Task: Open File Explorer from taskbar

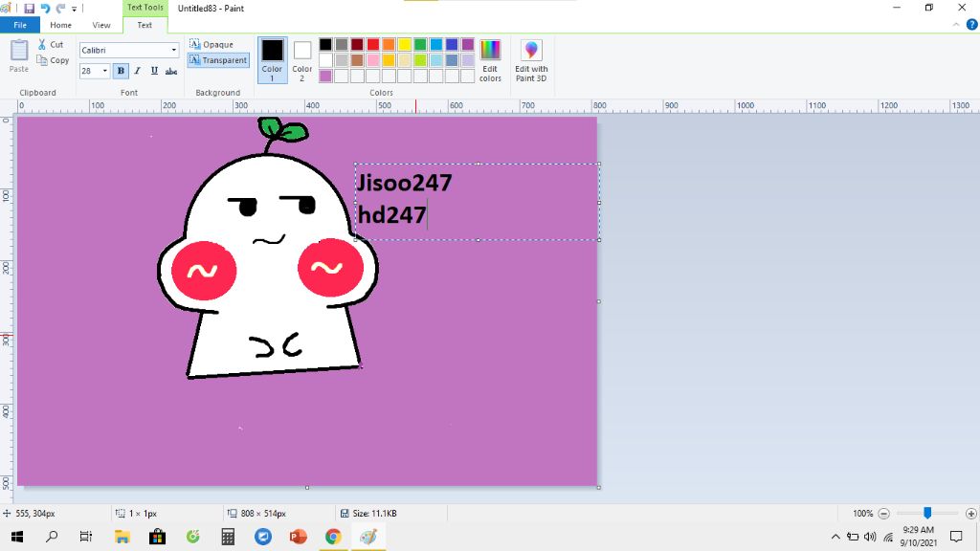Action: (122, 537)
